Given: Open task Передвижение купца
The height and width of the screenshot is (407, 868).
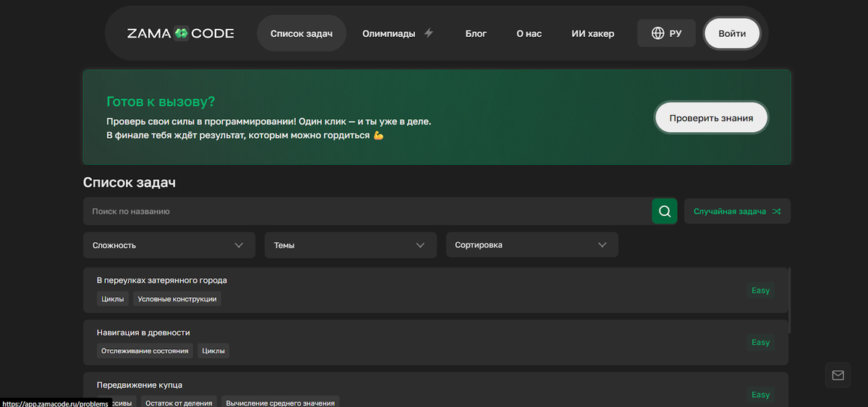Looking at the screenshot, I should (x=435, y=390).
